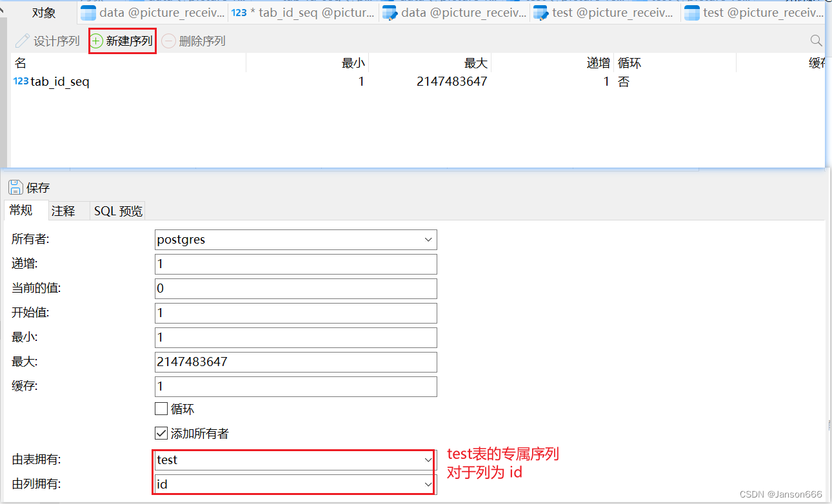
Task: Open the last test @picture_receiv tab
Action: (753, 12)
